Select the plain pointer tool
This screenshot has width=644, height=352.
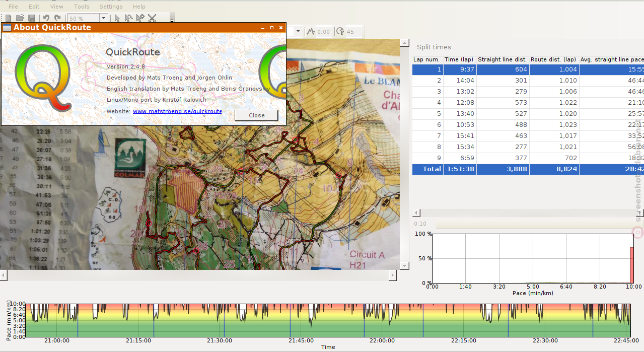point(117,18)
